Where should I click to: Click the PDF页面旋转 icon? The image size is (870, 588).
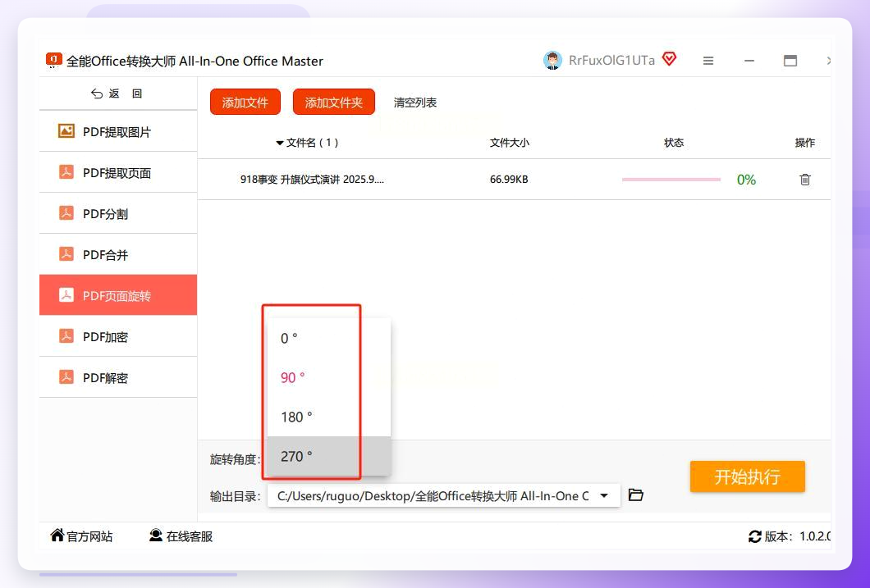point(66,295)
